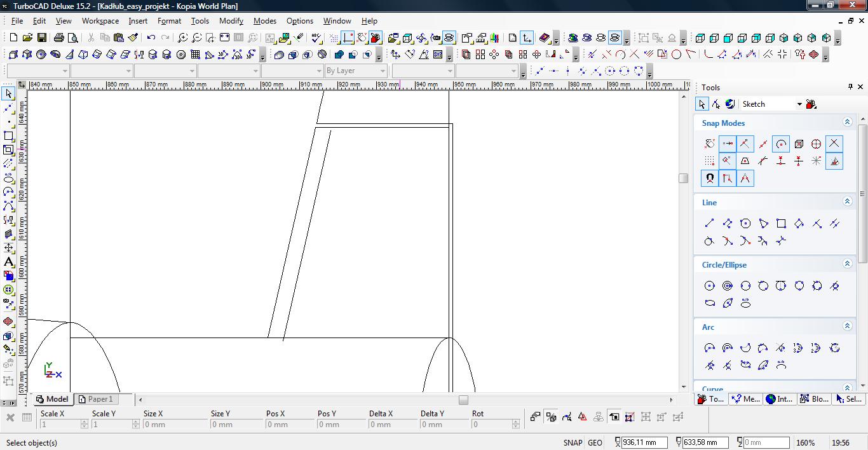Viewport: 868px width, 450px height.
Task: Open the Modify menu
Action: click(x=231, y=20)
